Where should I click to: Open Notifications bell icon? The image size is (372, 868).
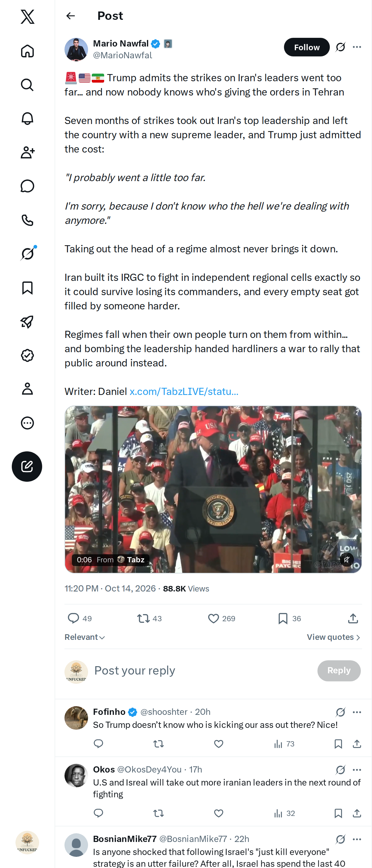point(27,119)
